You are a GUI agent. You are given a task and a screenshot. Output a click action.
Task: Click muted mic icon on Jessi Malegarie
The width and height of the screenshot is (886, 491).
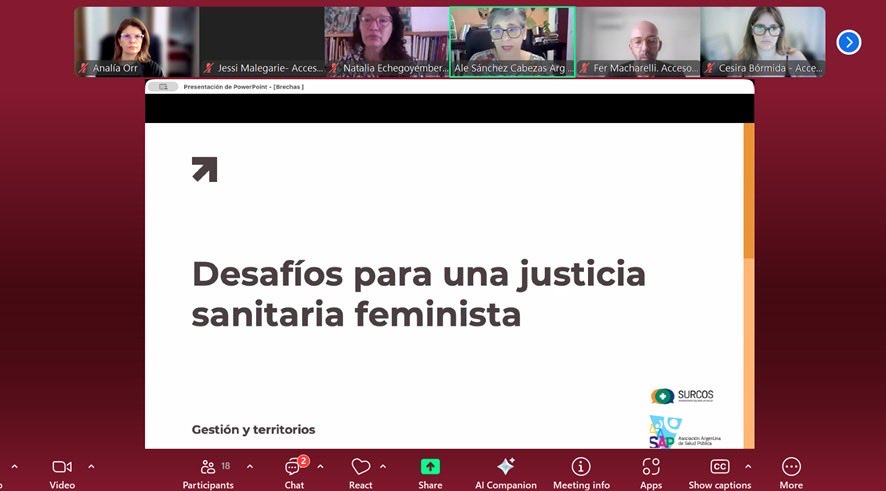click(x=209, y=68)
